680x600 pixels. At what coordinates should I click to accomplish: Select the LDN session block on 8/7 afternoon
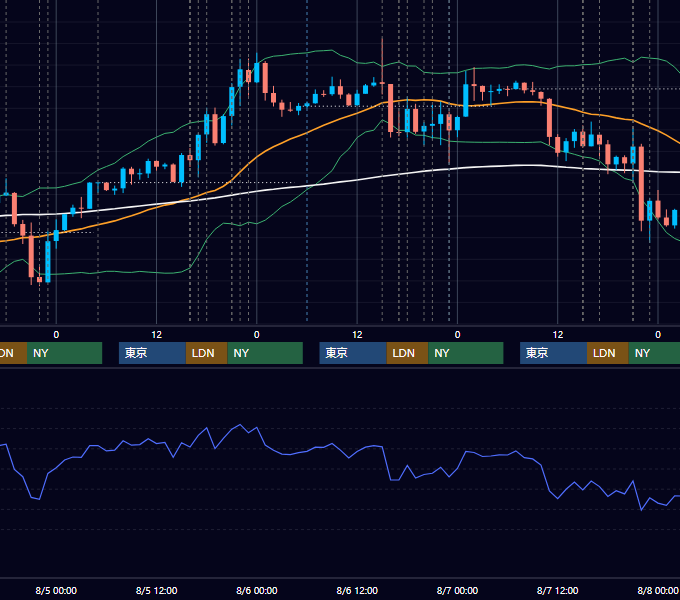608,353
